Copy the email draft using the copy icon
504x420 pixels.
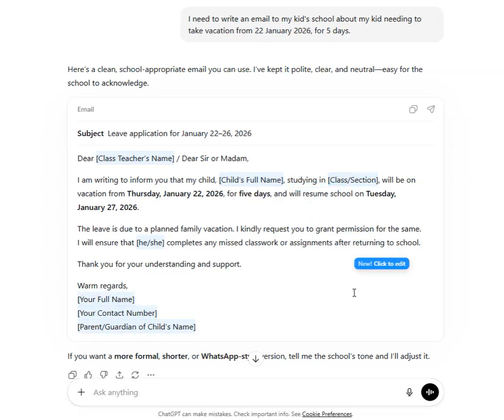coord(413,109)
